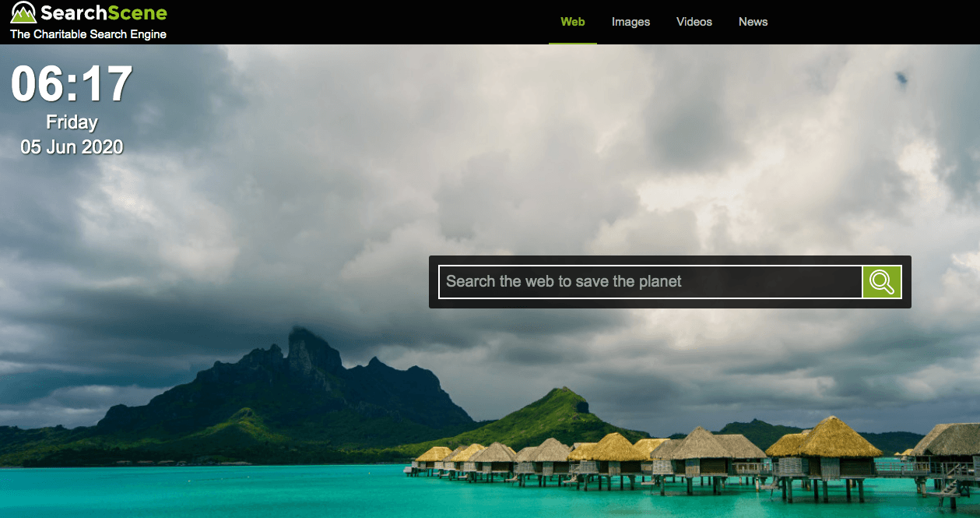Switch to the Web tab
The image size is (980, 518).
pyautogui.click(x=573, y=22)
